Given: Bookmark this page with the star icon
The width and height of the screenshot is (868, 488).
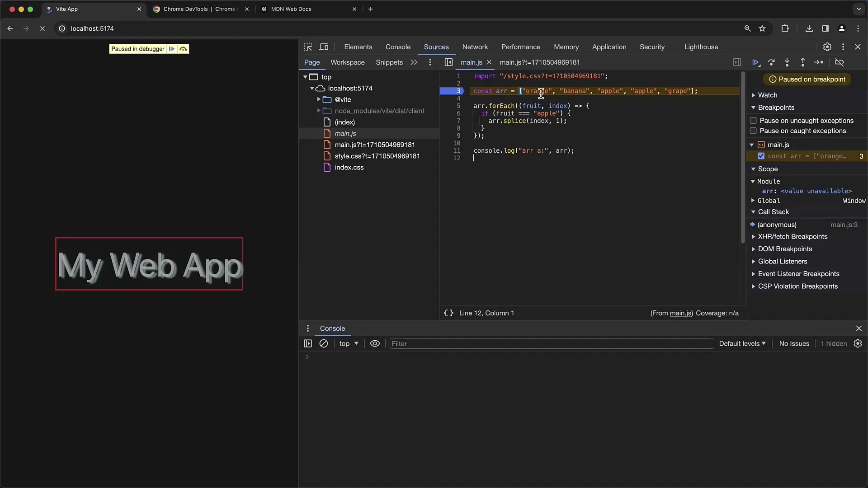Looking at the screenshot, I should click(762, 28).
